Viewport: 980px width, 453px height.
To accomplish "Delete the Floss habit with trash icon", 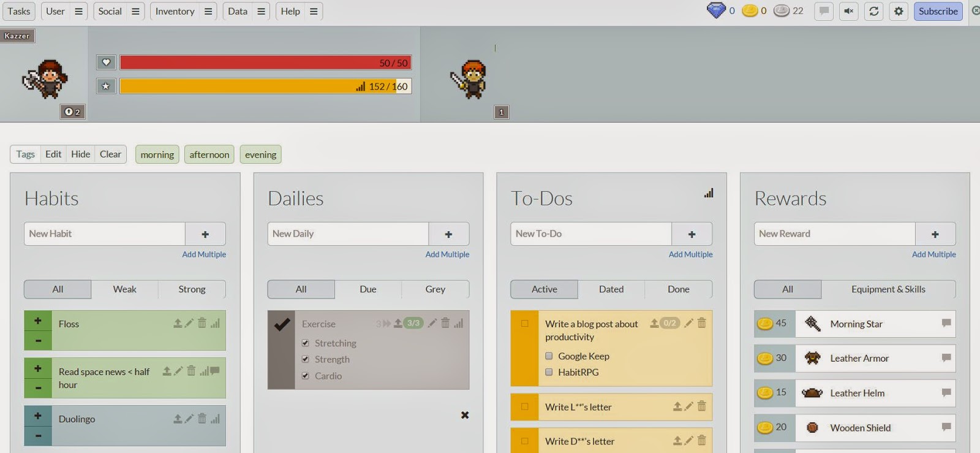I will pyautogui.click(x=202, y=323).
